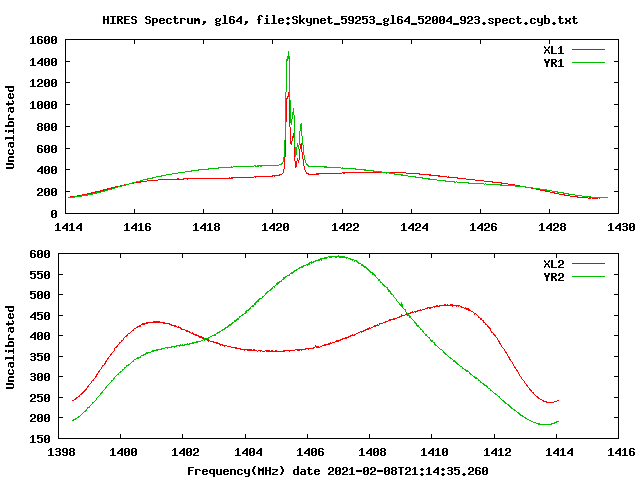
Task: Click the green YR2 curve peak near 1407
Action: 337,256
